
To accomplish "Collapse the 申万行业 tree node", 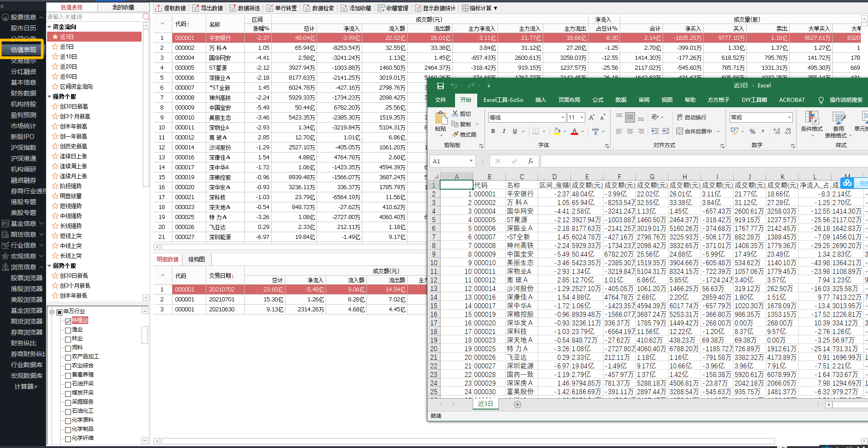I will click(52, 312).
